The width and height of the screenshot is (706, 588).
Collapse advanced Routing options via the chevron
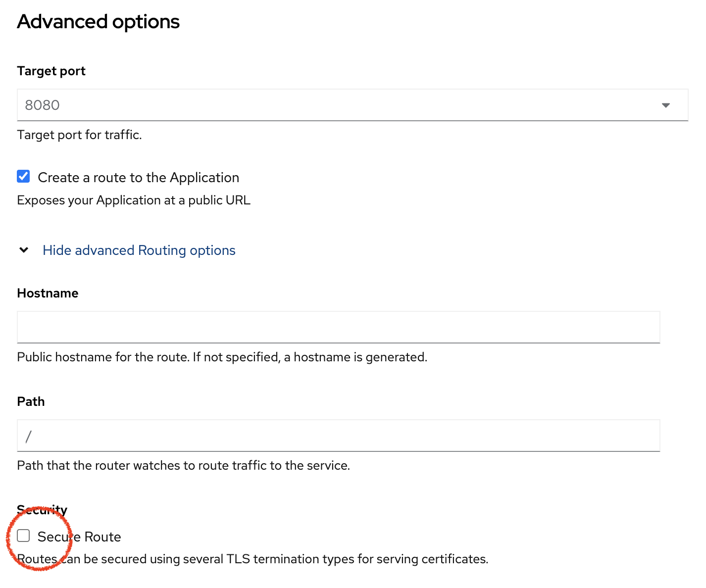click(23, 250)
